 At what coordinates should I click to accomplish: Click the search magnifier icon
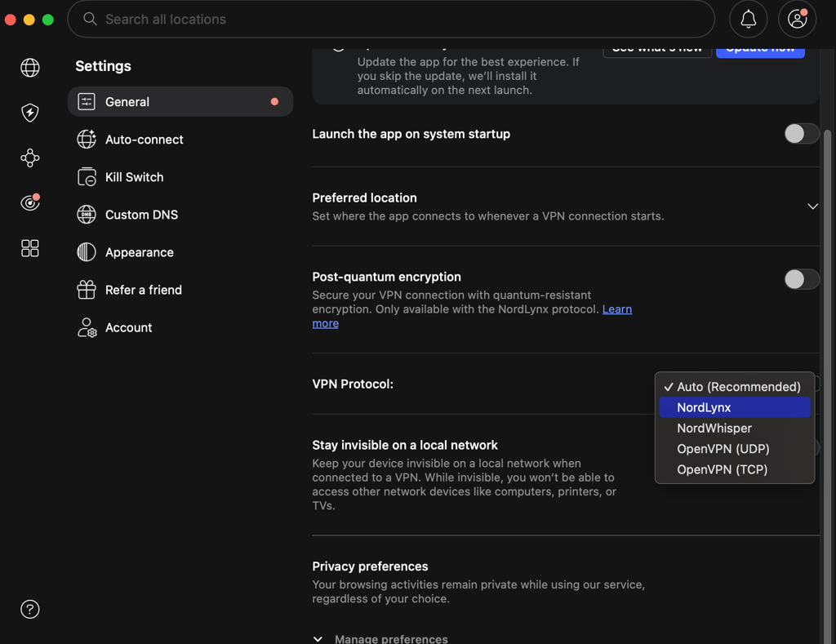coord(90,20)
